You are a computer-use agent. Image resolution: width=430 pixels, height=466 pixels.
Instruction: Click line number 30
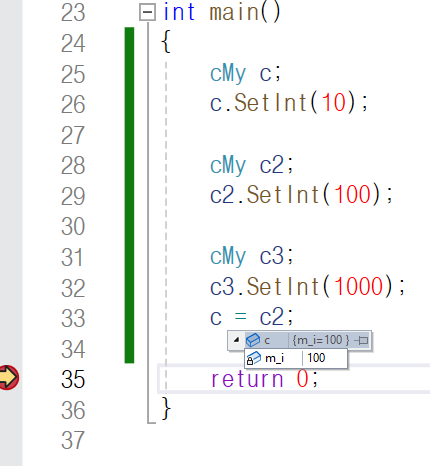73,227
